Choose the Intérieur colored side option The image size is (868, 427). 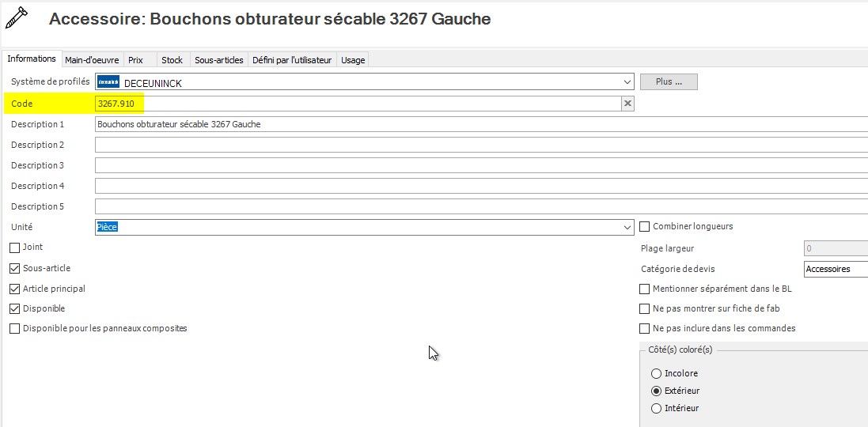[656, 408]
